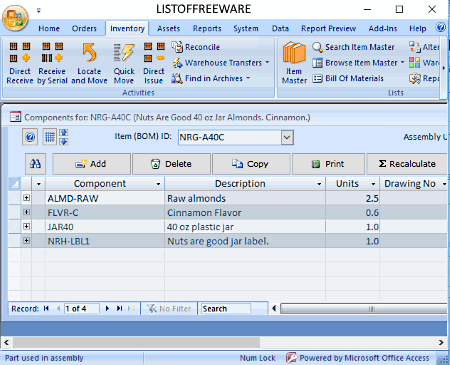Click the Add component button
Image resolution: width=450 pixels, height=365 pixels.
click(91, 164)
